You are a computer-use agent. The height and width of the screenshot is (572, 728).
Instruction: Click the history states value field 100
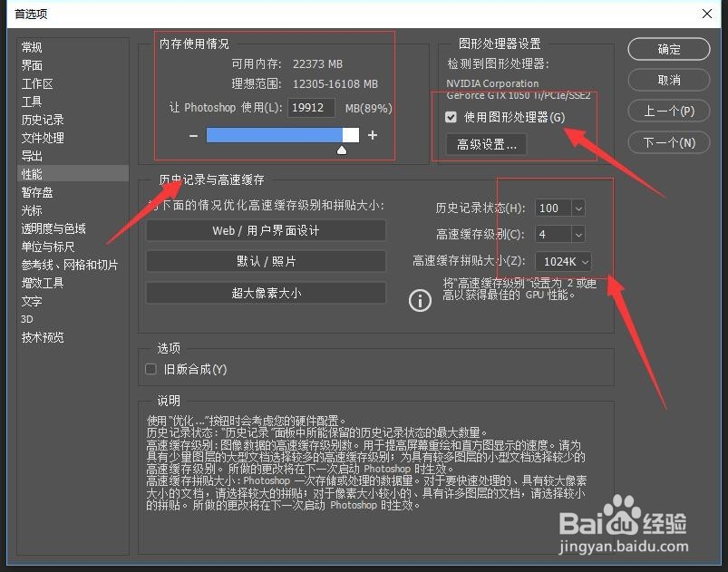553,208
